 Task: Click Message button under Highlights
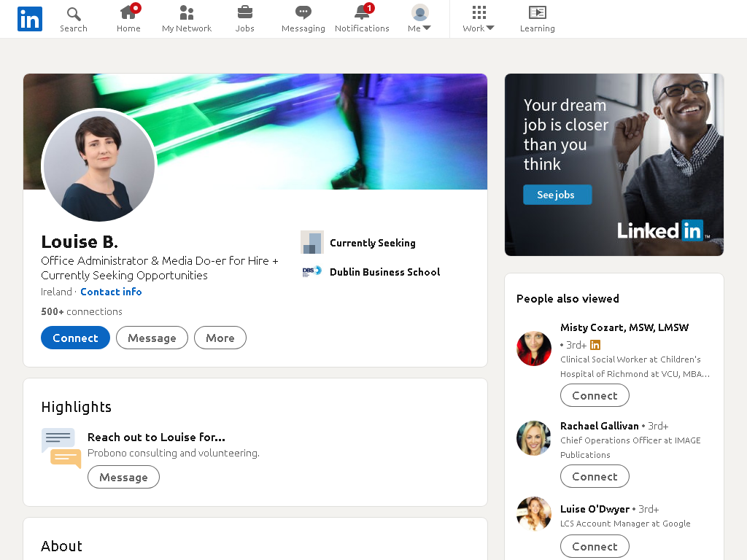point(123,477)
